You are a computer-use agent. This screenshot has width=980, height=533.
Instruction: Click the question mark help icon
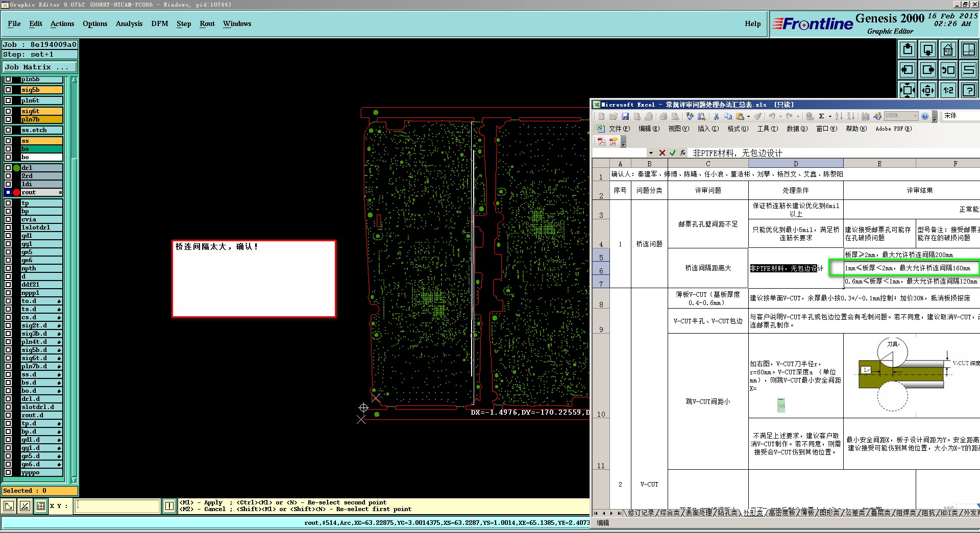tap(968, 90)
